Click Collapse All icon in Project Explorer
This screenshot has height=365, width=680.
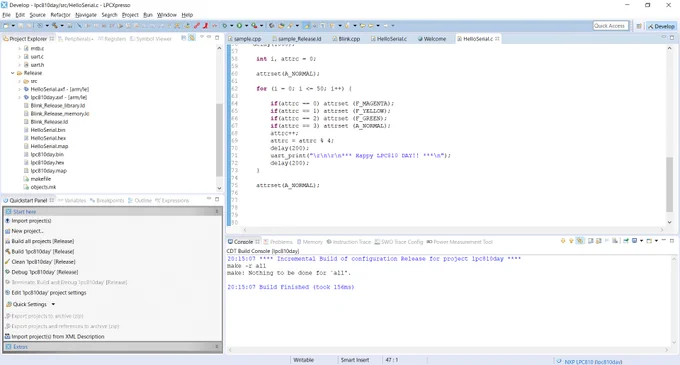click(183, 38)
